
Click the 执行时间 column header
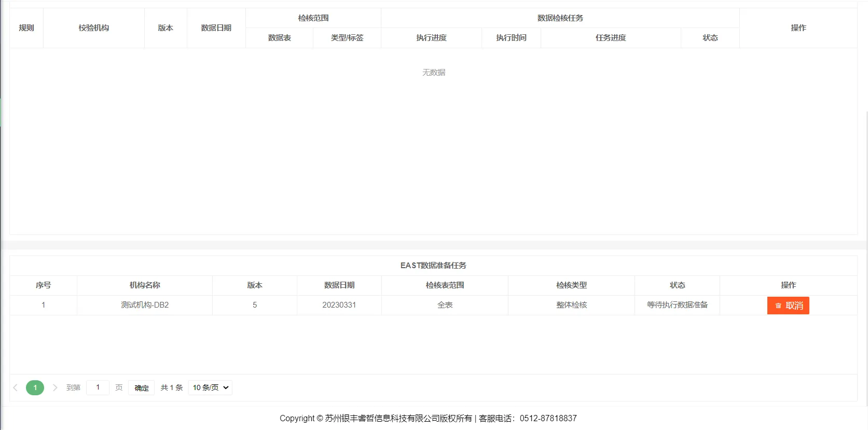pyautogui.click(x=511, y=38)
